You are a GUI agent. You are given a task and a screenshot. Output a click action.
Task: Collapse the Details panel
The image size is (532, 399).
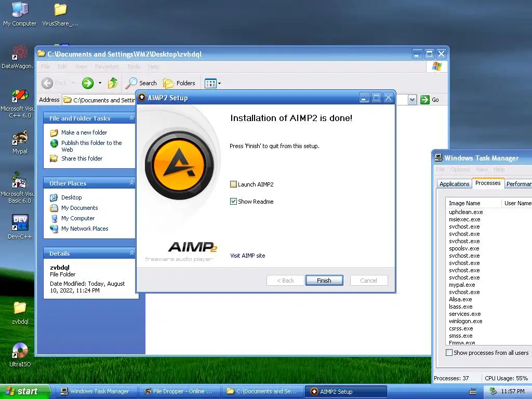pyautogui.click(x=131, y=253)
